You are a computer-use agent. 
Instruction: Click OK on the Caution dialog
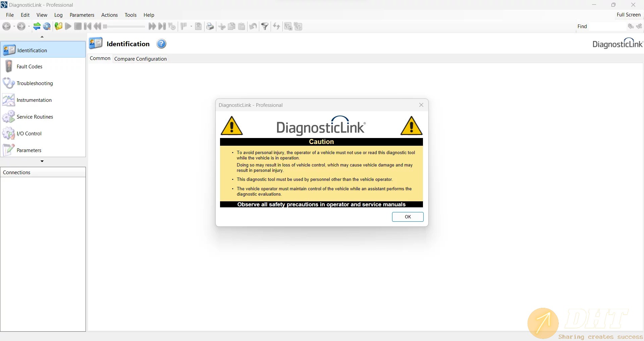point(408,217)
